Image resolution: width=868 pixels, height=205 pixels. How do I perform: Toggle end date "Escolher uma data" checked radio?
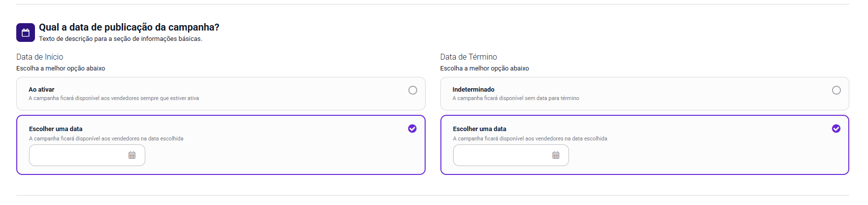click(x=836, y=129)
